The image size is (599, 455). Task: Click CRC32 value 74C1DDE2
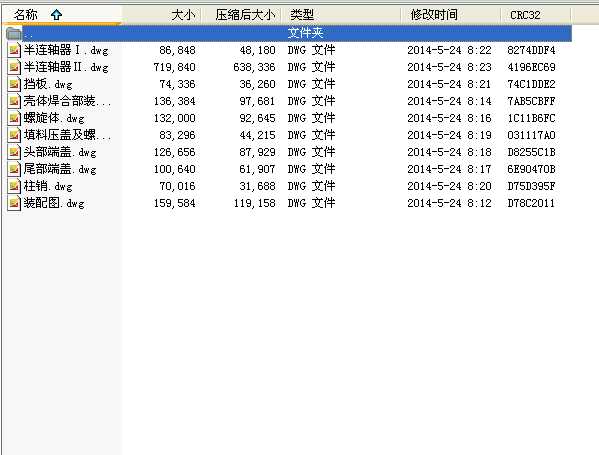pos(531,84)
